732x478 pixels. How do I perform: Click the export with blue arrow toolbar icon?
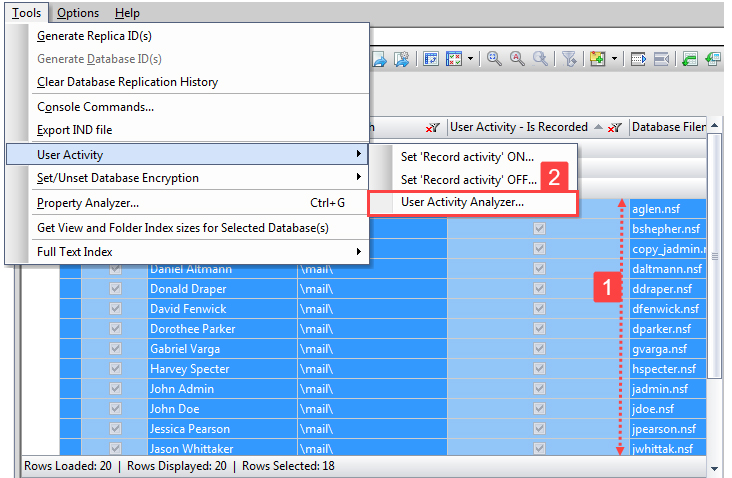click(380, 59)
